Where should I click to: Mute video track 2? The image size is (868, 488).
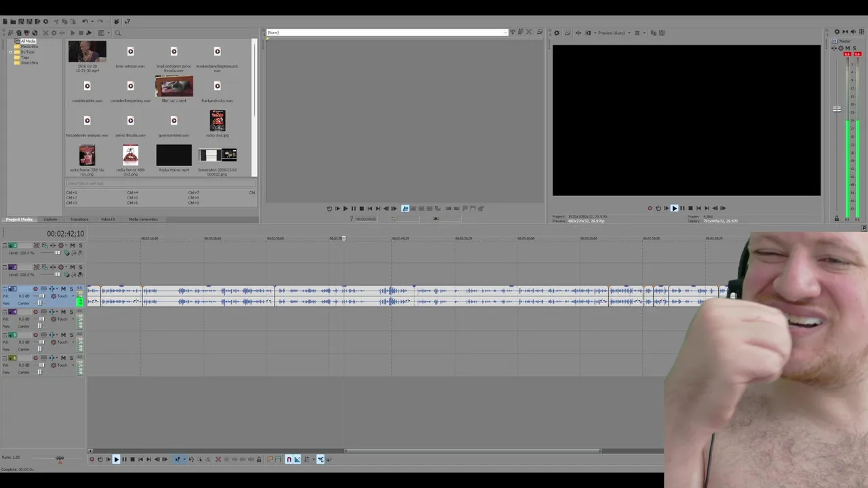[73, 267]
